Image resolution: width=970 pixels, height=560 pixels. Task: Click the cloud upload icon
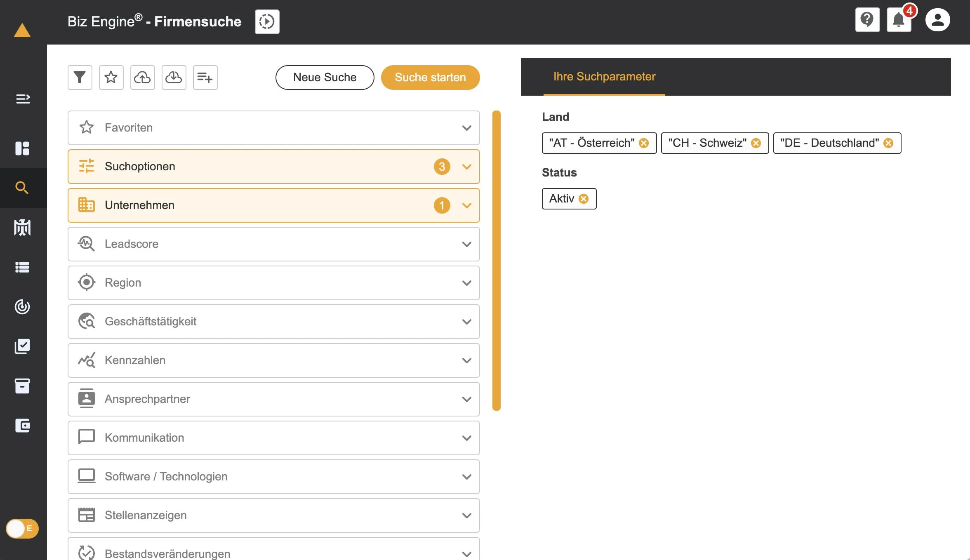(142, 77)
